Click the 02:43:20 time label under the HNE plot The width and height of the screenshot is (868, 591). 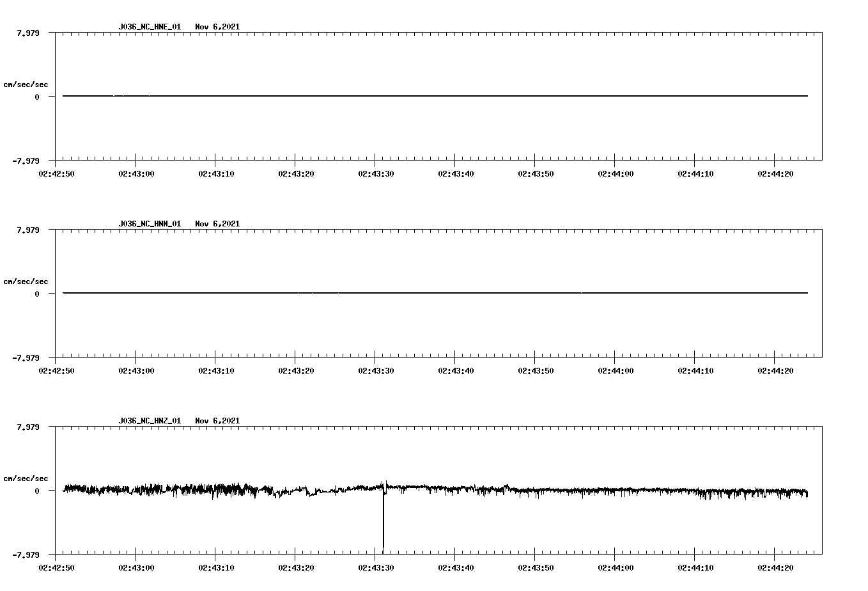[295, 173]
